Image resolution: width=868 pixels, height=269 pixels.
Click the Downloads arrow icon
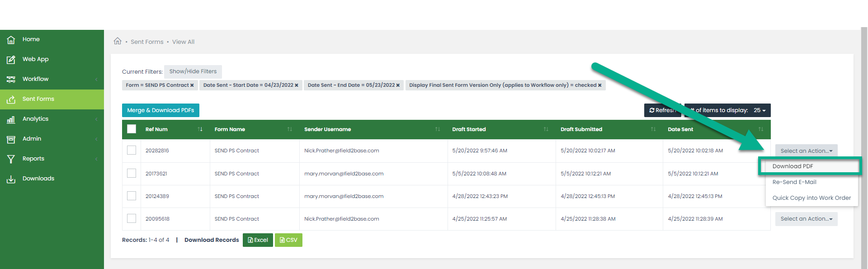[x=11, y=179]
